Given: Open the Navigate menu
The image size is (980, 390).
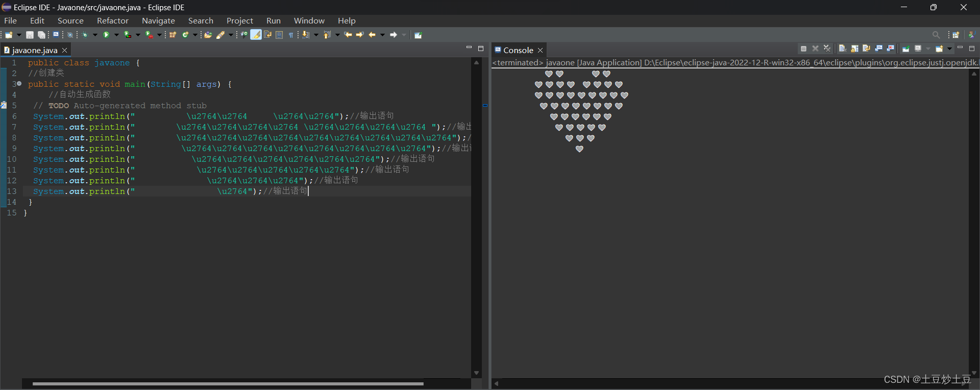Looking at the screenshot, I should pos(158,20).
